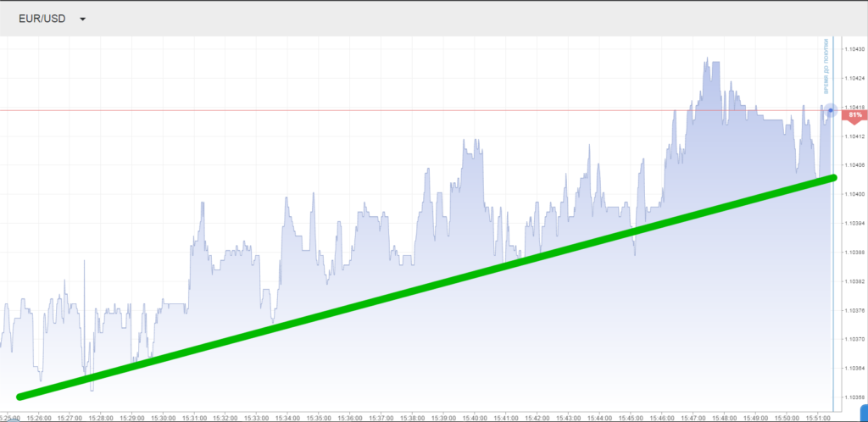This screenshot has height=422, width=868.
Task: Click the blue current price dot
Action: 830,110
